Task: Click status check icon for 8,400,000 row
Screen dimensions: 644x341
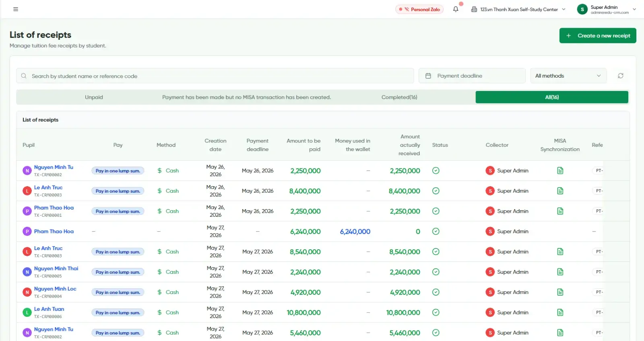Action: [436, 191]
